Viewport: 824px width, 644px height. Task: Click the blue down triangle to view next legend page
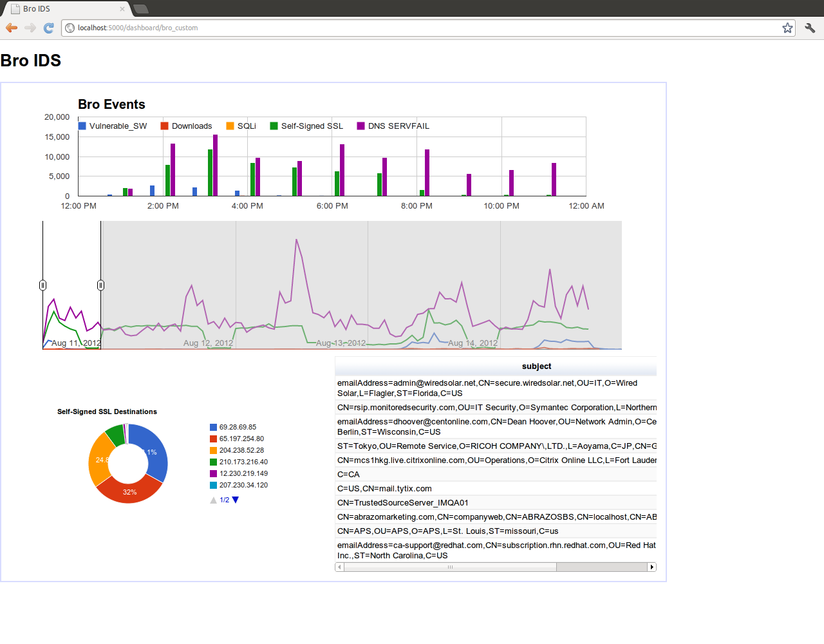click(236, 500)
